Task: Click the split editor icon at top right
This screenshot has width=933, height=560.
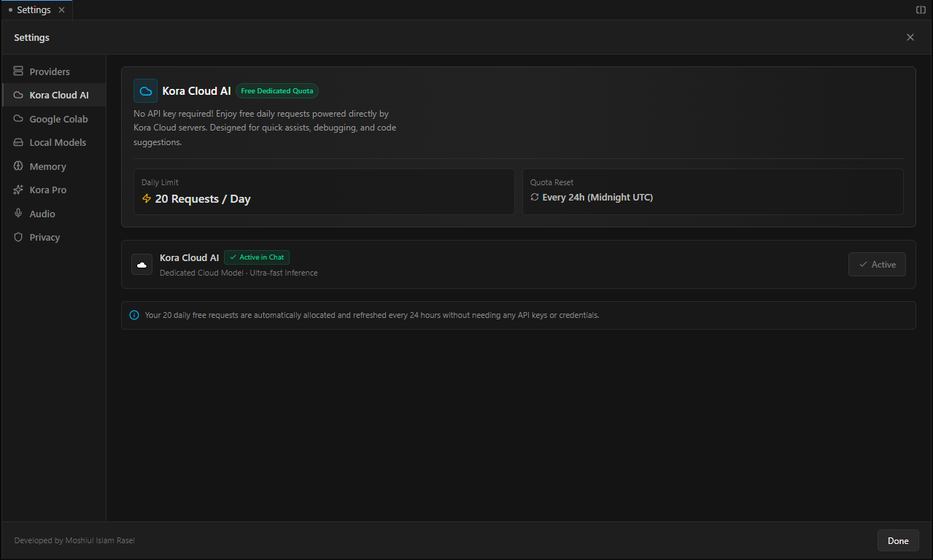Action: pos(921,9)
